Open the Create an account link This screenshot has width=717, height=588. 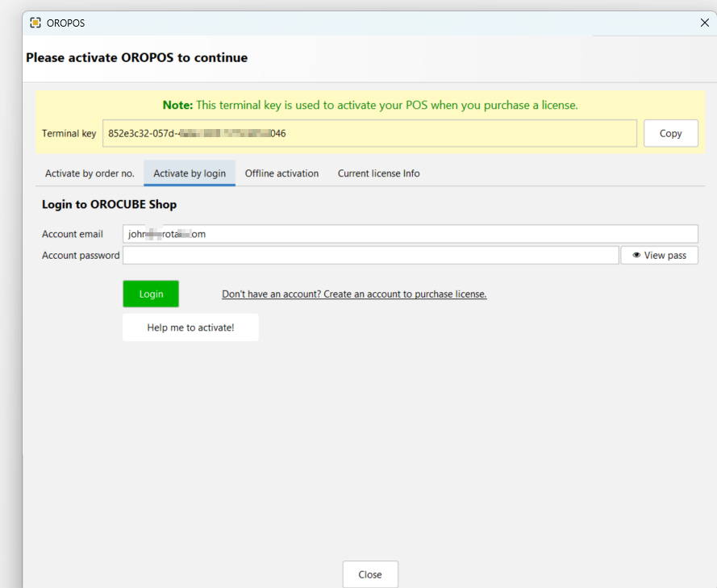tap(354, 294)
